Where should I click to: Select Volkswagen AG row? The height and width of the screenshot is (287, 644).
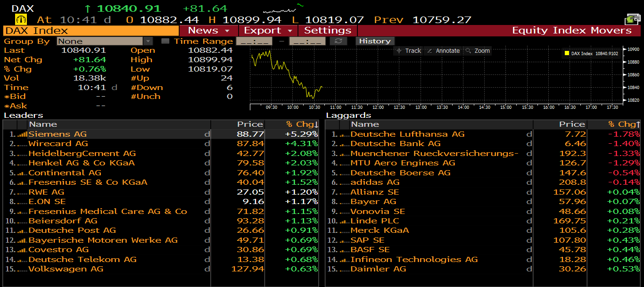coord(160,269)
